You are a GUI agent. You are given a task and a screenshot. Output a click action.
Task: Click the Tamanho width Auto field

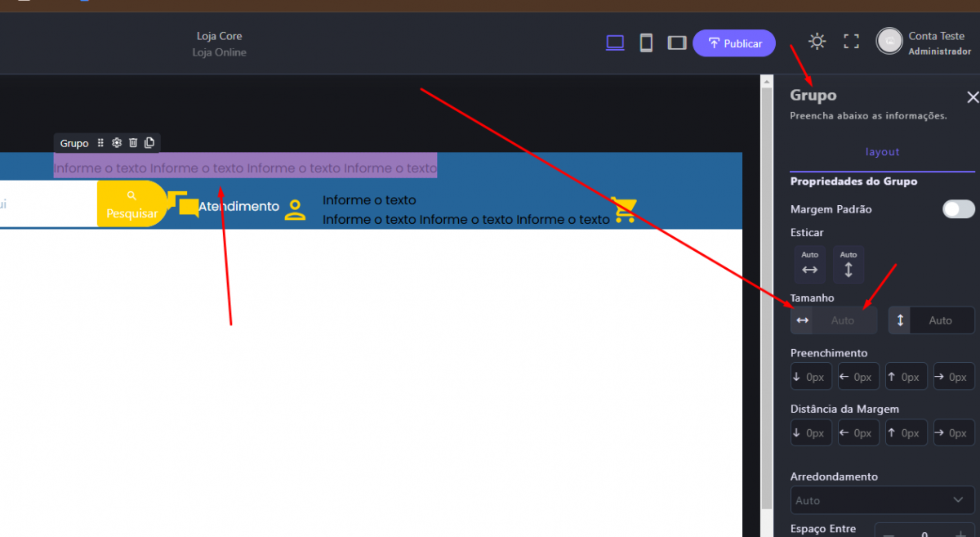tap(844, 320)
